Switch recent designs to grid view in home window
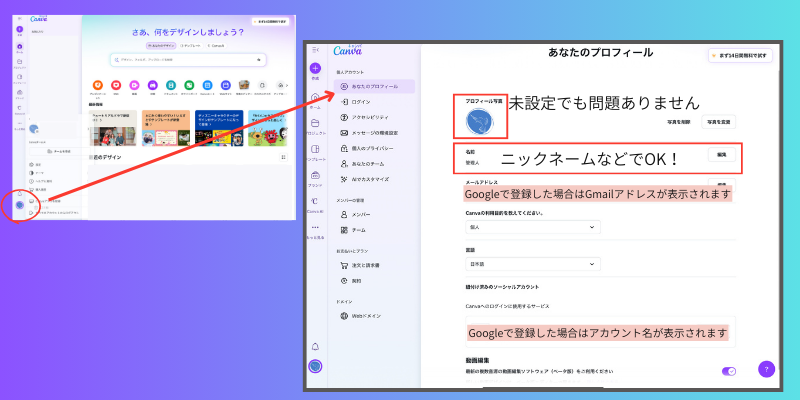 click(x=284, y=158)
